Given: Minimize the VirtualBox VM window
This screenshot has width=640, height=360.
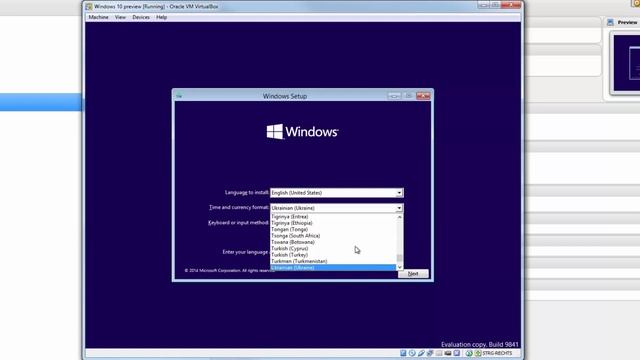Looking at the screenshot, I should coord(483,5).
